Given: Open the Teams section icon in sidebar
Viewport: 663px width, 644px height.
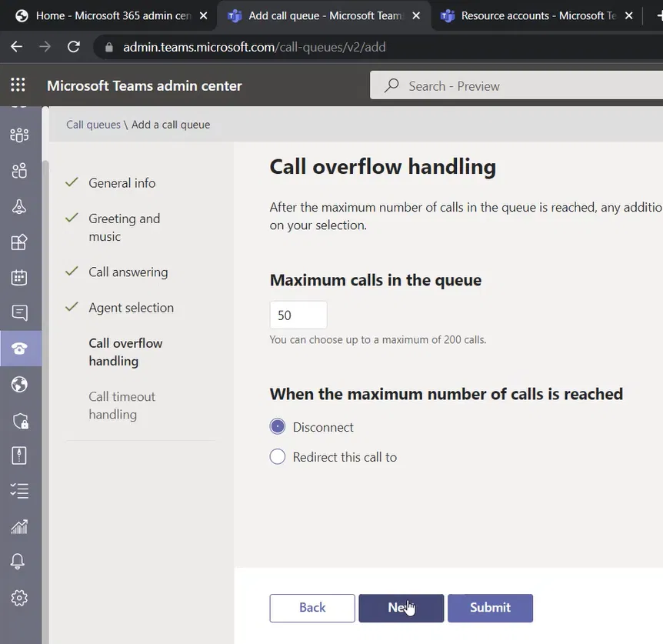Looking at the screenshot, I should click(19, 135).
